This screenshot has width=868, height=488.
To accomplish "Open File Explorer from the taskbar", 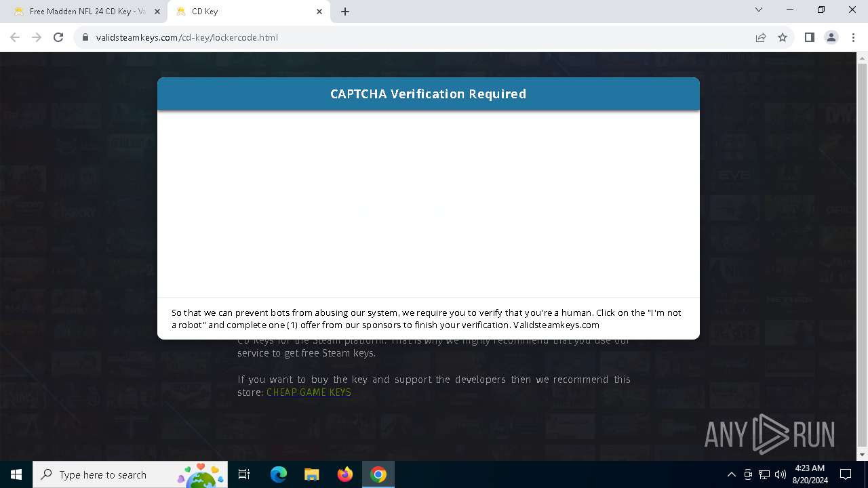I will 312,474.
